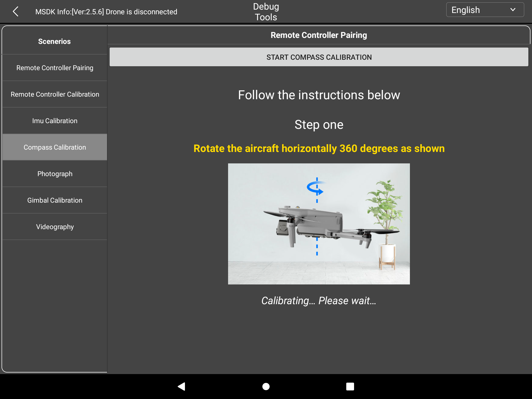Select Gimbal Calibration scenario

(x=55, y=200)
